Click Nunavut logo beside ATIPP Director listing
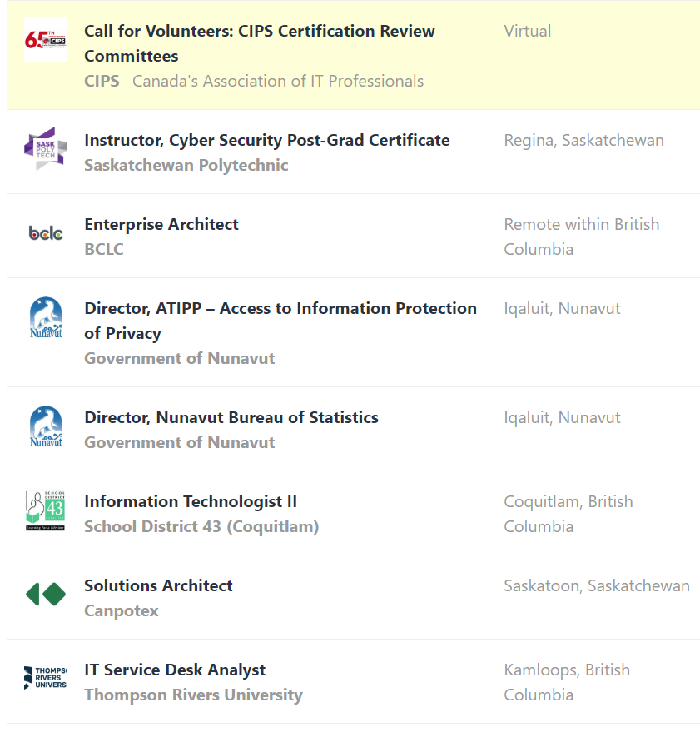The width and height of the screenshot is (700, 742). point(46,317)
